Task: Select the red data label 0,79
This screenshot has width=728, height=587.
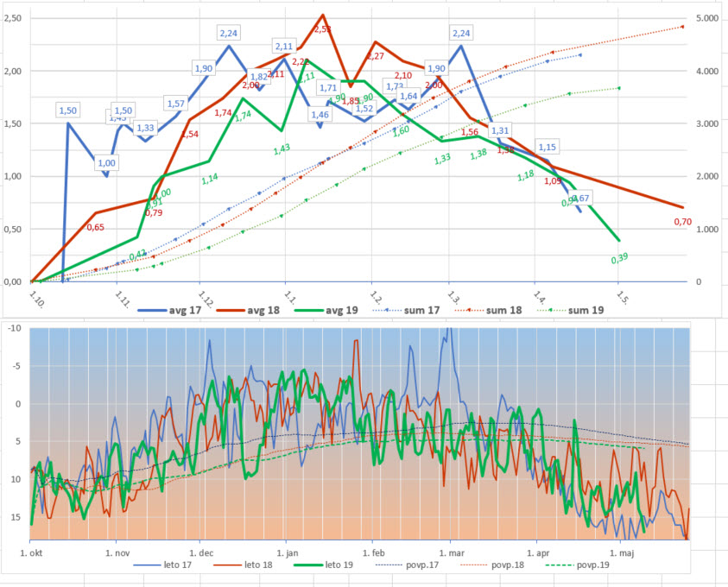Action: pos(154,213)
